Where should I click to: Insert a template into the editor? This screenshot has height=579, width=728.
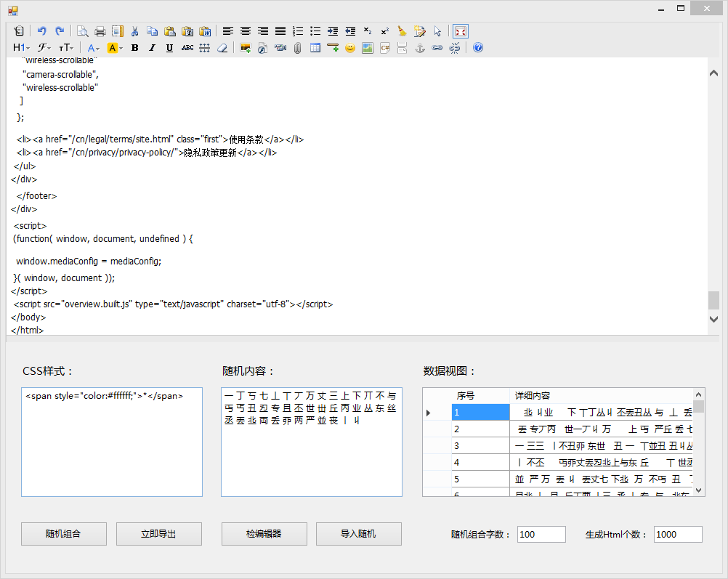pos(118,31)
